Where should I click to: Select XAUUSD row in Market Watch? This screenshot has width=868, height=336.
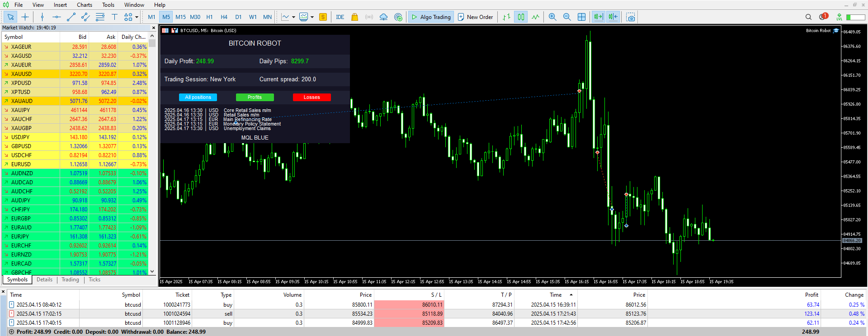(x=75, y=74)
